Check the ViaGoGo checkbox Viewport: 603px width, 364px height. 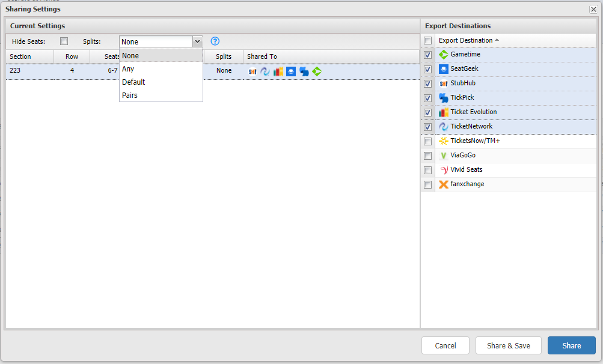pyautogui.click(x=427, y=156)
